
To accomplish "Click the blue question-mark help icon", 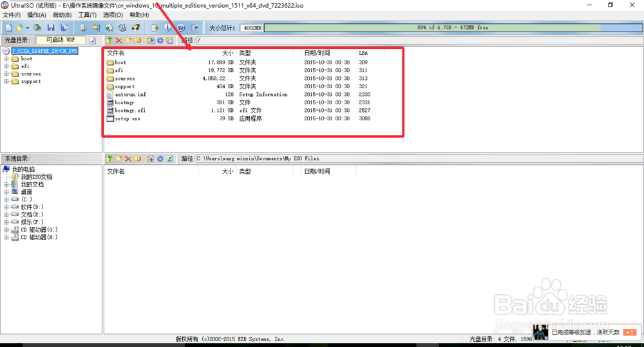I will point(181,28).
